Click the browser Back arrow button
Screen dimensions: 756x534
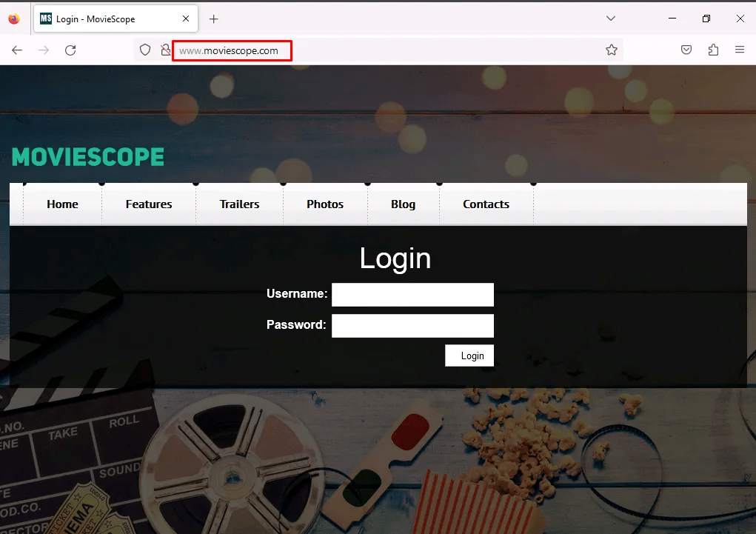point(17,50)
